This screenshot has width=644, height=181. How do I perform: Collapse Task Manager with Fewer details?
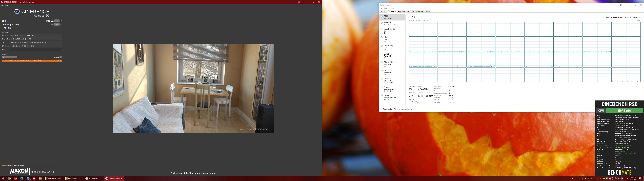coord(386,109)
